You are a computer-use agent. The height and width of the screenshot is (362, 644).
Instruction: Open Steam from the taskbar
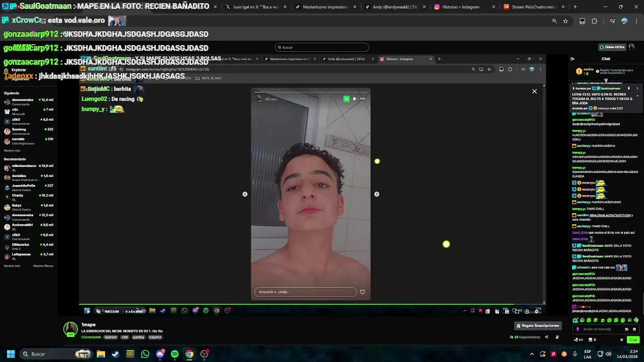click(115, 354)
